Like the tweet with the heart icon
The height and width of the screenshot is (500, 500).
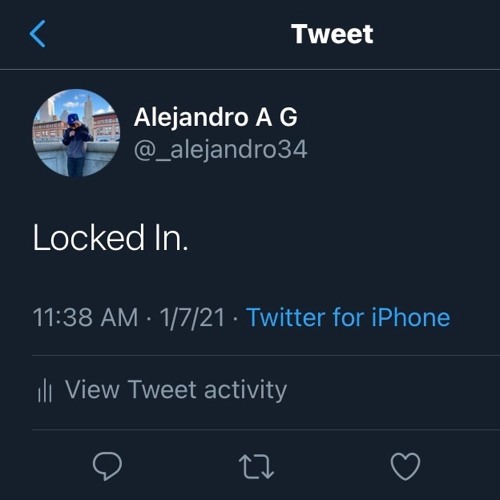click(405, 466)
